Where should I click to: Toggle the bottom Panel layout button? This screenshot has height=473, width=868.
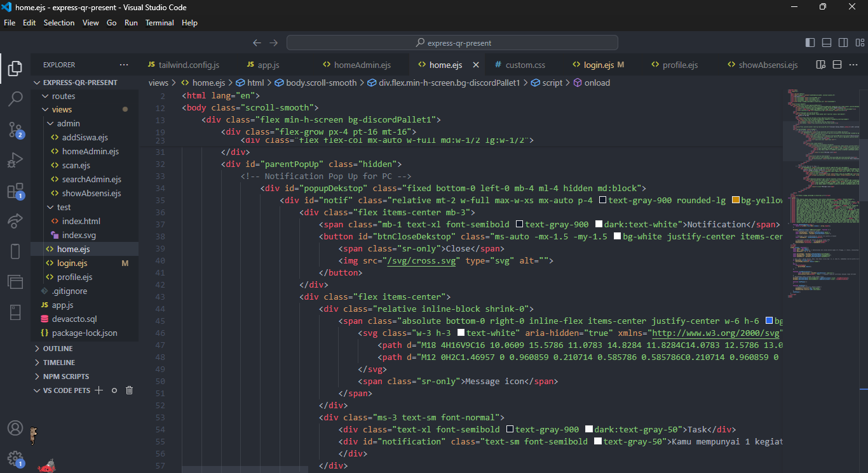(827, 43)
